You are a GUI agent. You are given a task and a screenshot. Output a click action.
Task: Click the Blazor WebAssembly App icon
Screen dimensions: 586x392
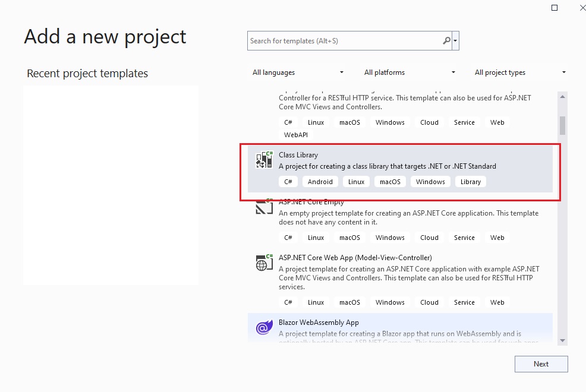(x=264, y=327)
